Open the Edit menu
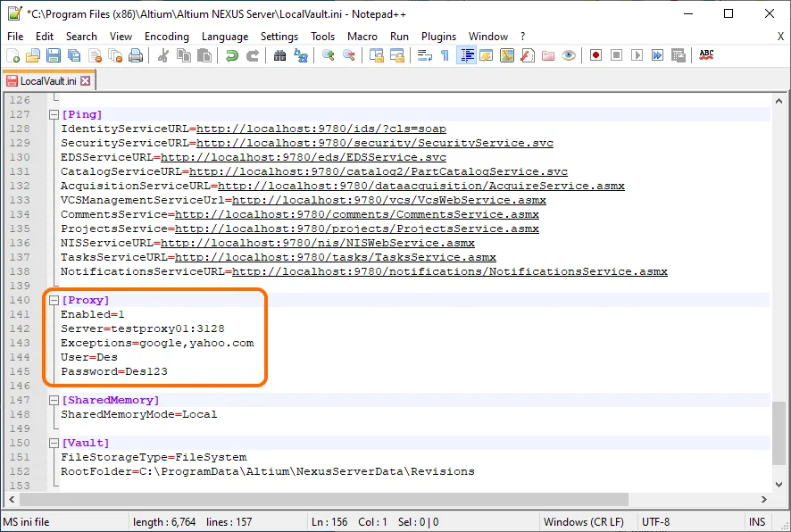 click(x=45, y=37)
